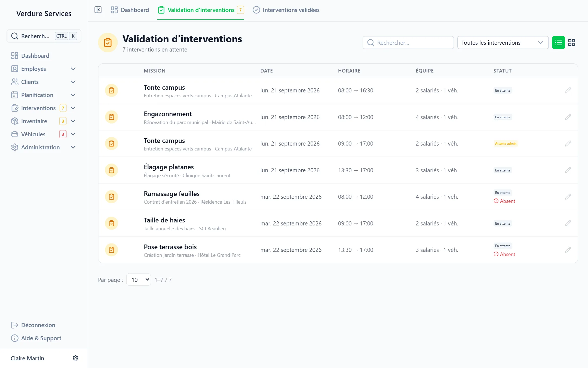Expand the Planification sidebar section
Viewport: 588px width, 368px height.
click(73, 95)
